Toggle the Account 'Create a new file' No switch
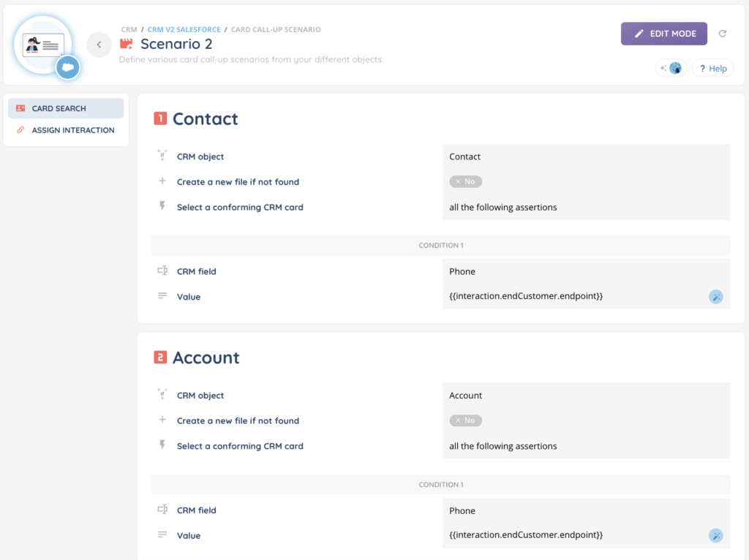This screenshot has width=749, height=560. click(x=465, y=420)
